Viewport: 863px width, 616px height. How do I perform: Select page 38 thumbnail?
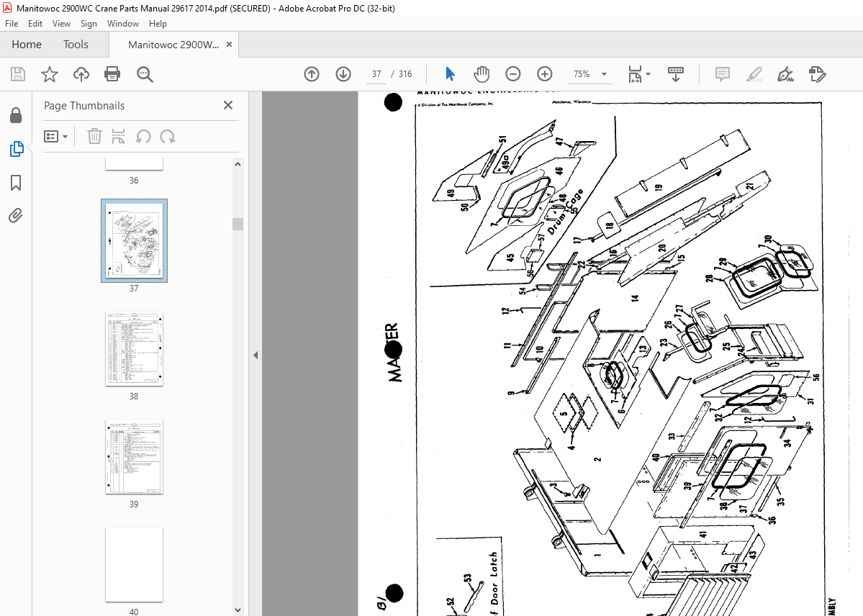(135, 349)
